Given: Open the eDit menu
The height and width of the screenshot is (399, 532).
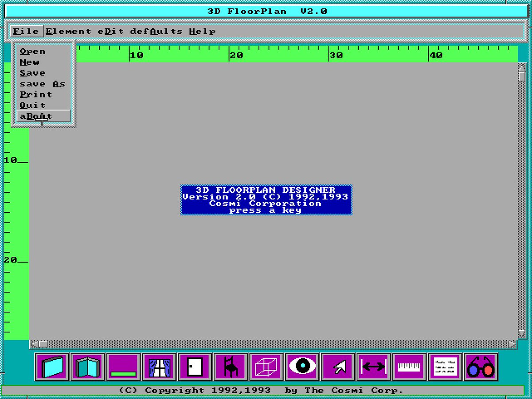Looking at the screenshot, I should pos(111,31).
